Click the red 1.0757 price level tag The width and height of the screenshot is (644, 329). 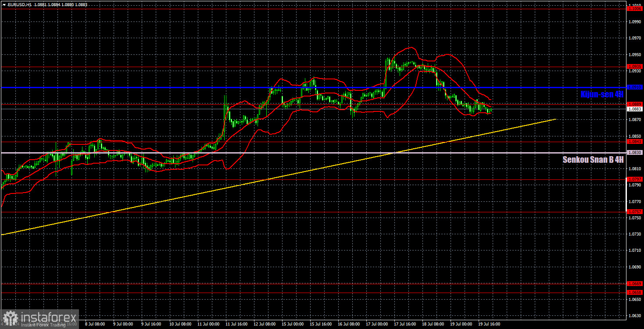pyautogui.click(x=635, y=211)
